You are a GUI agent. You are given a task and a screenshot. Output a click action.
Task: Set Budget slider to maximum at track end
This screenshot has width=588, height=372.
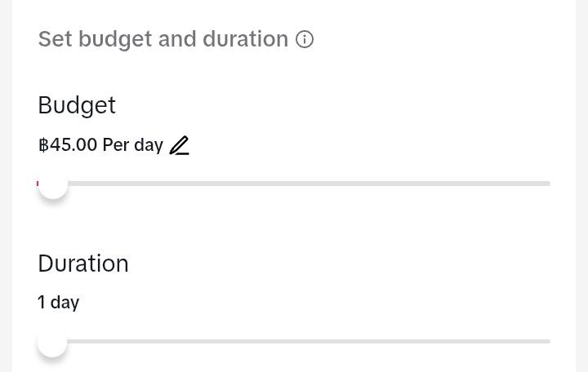[548, 184]
